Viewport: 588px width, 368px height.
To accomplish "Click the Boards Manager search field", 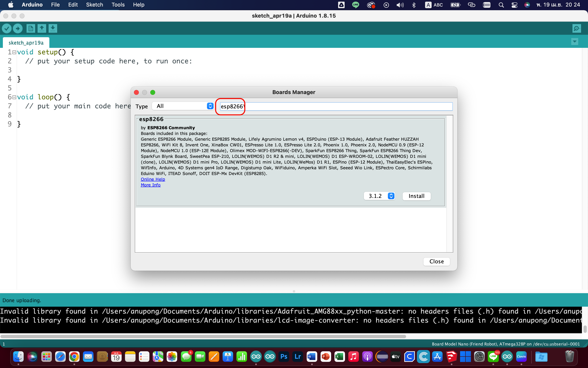I will (x=336, y=106).
